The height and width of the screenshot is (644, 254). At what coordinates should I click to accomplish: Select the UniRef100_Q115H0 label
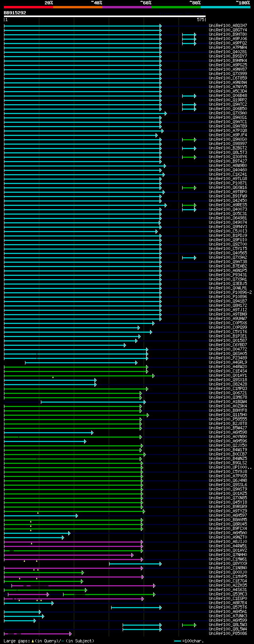coord(228,415)
